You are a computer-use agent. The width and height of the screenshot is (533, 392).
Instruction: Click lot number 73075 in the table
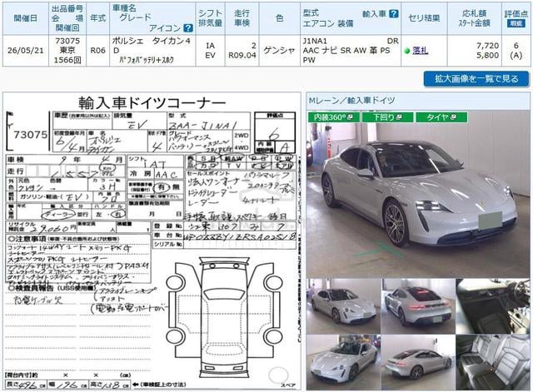tap(67, 41)
